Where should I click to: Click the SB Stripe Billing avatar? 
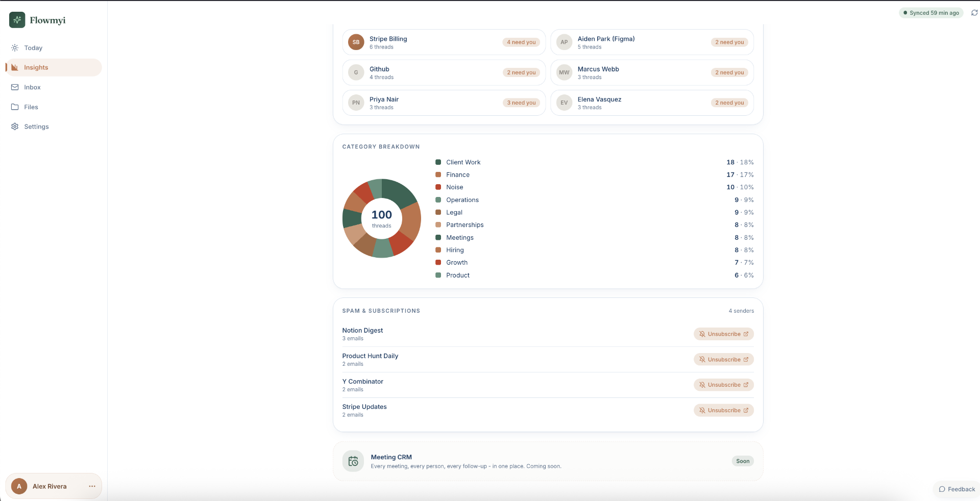(356, 42)
